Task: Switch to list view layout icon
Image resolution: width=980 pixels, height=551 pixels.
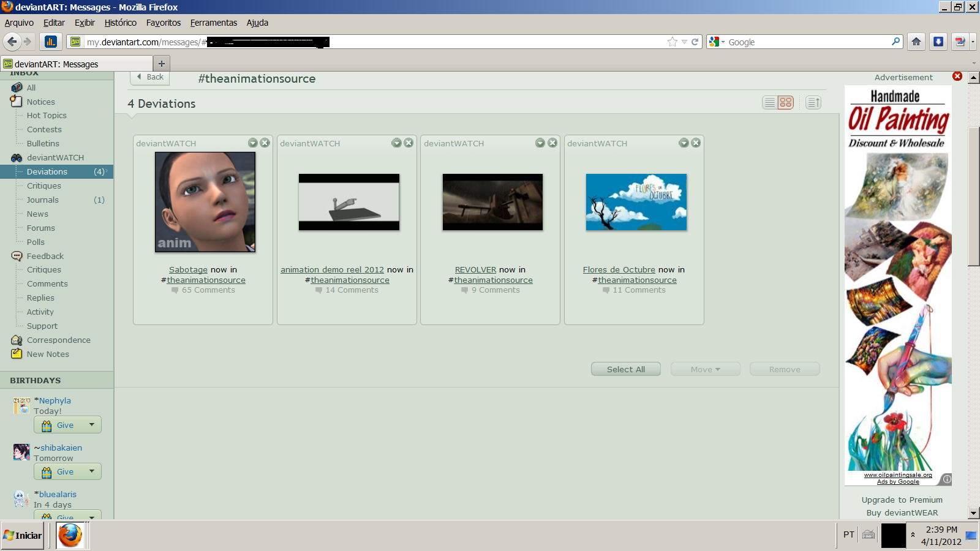Action: pyautogui.click(x=770, y=103)
